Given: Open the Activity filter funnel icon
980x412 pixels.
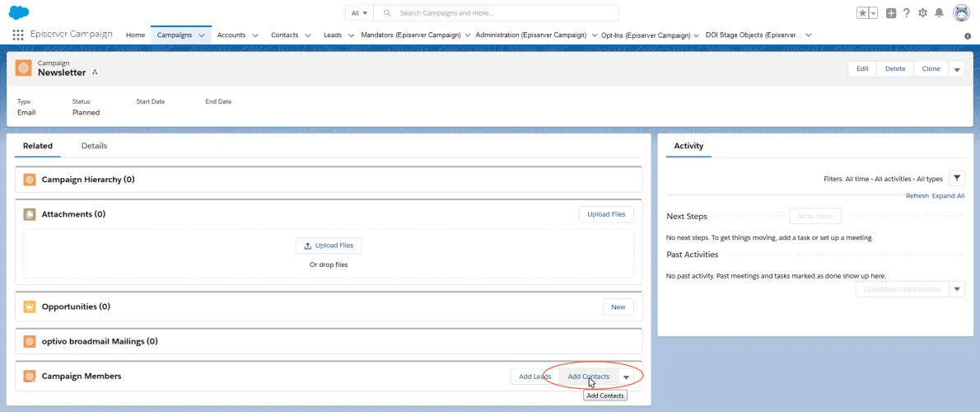Looking at the screenshot, I should [957, 178].
